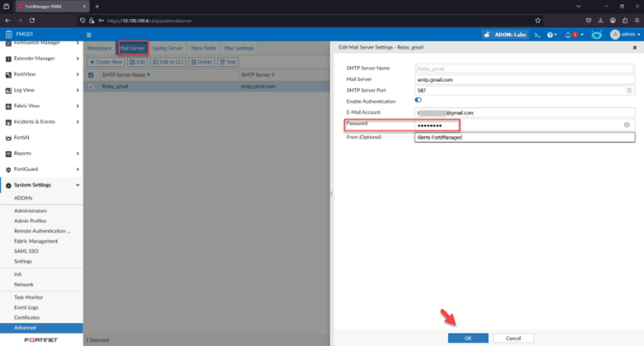Switch to the Misc Settings tab
Image resolution: width=644 pixels, height=346 pixels.
pos(239,48)
